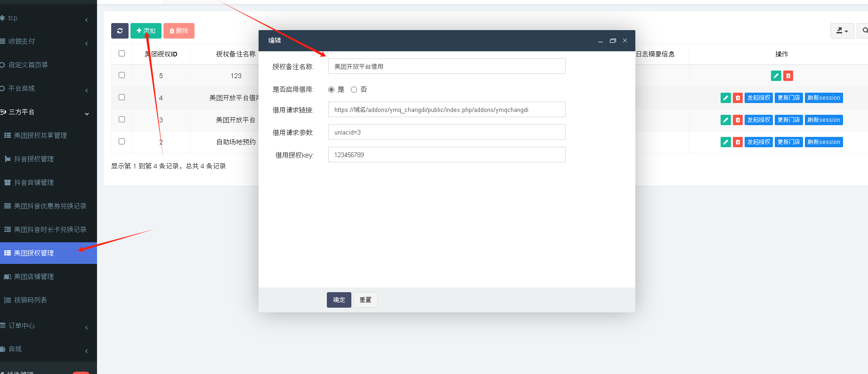This screenshot has width=868, height=374.
Task: Click 发起授权 in row 2
Action: tap(759, 142)
